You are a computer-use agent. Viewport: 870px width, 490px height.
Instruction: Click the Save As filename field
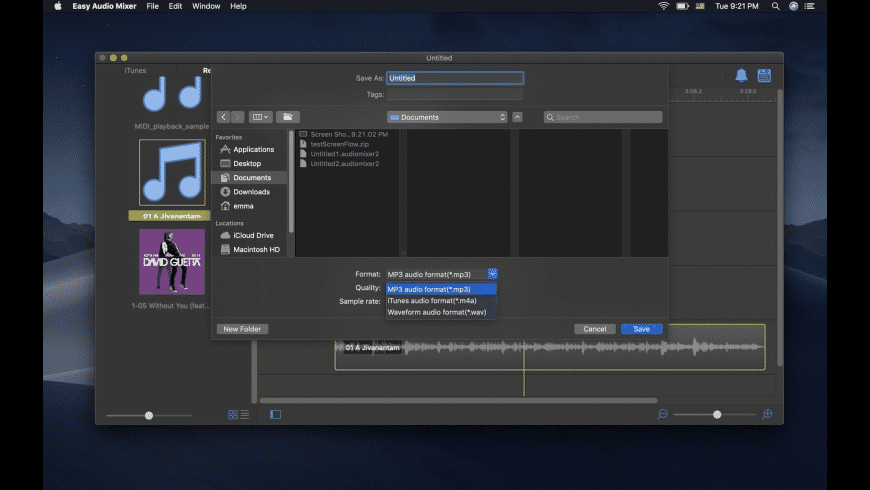(x=455, y=78)
